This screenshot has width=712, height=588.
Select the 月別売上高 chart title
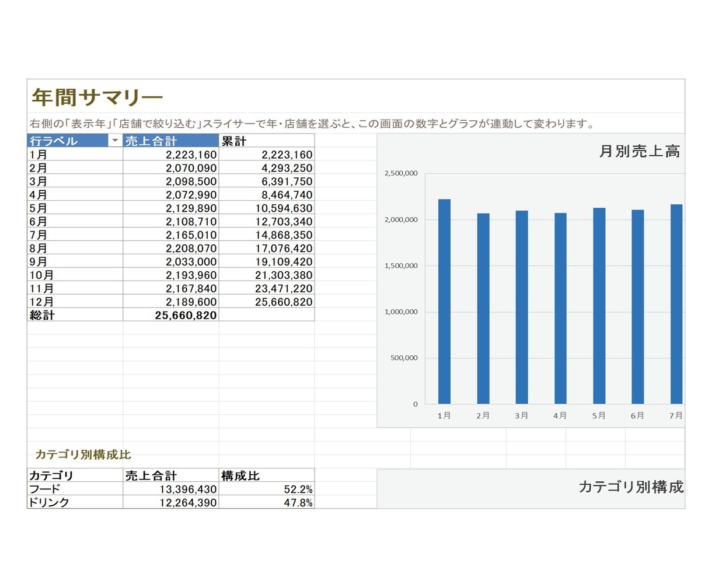click(640, 152)
